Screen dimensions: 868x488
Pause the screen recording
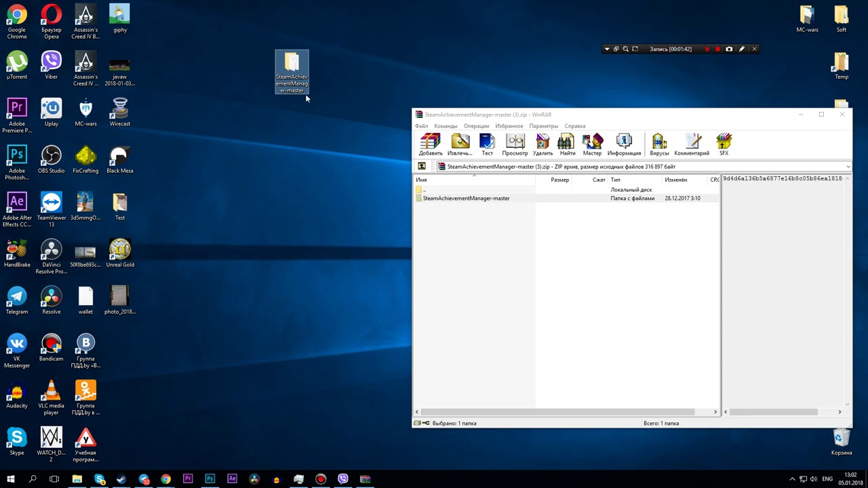pos(707,49)
